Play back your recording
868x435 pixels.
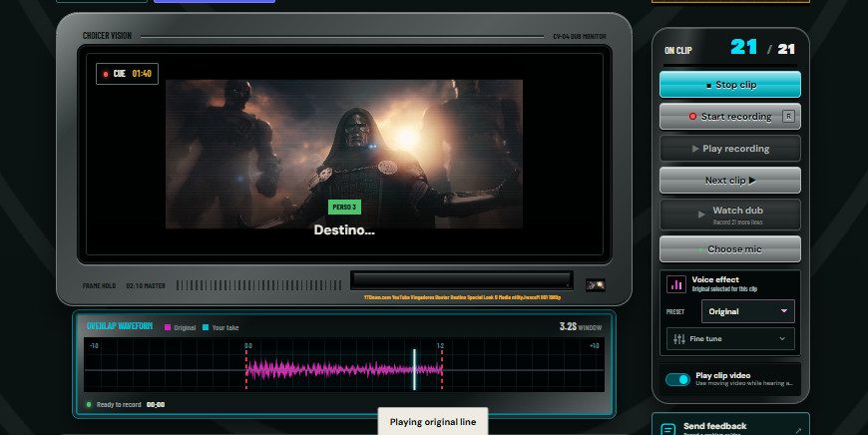tap(729, 149)
